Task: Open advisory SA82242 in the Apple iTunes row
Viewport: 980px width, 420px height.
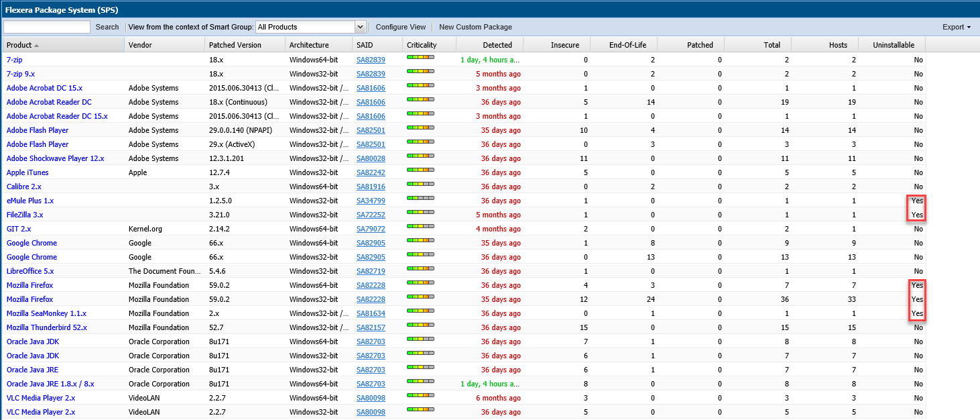Action: 371,172
